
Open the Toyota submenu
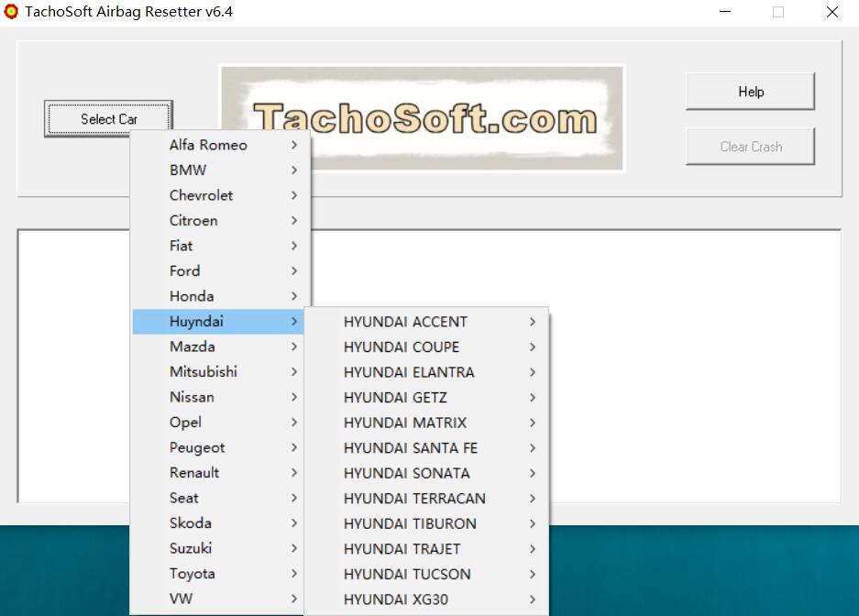(218, 573)
